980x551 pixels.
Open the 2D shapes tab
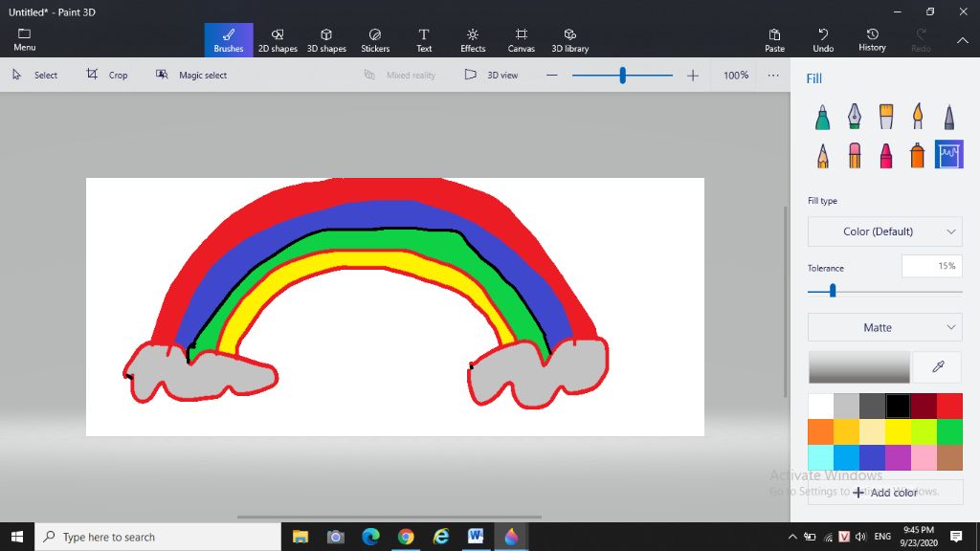click(x=278, y=40)
